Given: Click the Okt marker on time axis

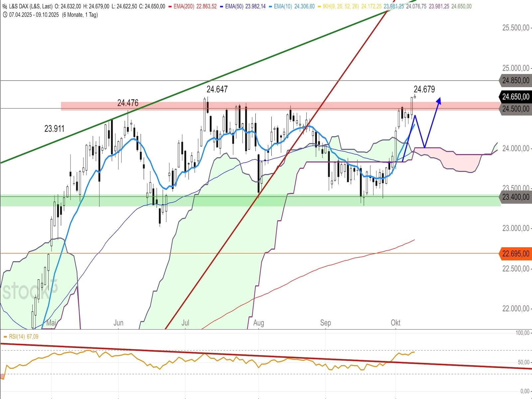Looking at the screenshot, I should (395, 323).
